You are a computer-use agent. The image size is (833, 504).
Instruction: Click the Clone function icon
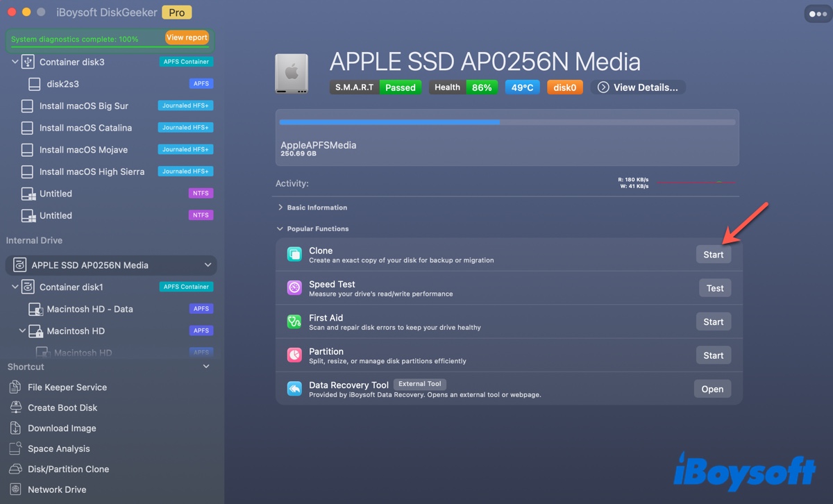click(294, 255)
